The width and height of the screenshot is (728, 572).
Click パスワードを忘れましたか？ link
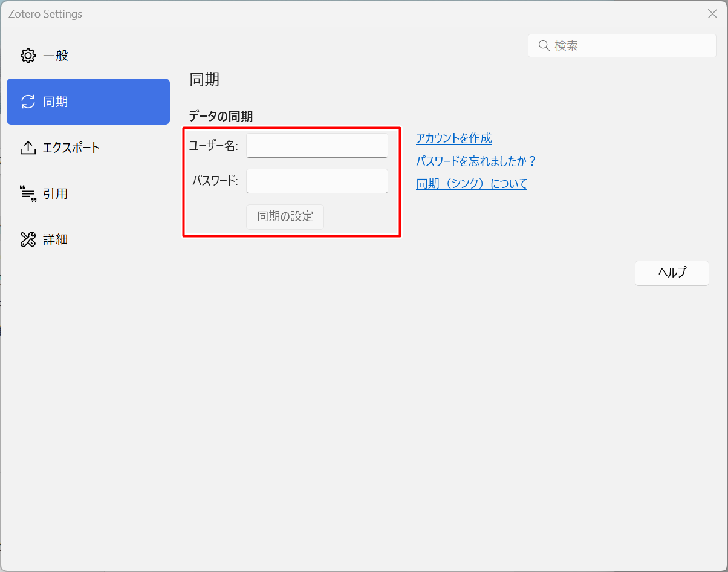(x=476, y=161)
